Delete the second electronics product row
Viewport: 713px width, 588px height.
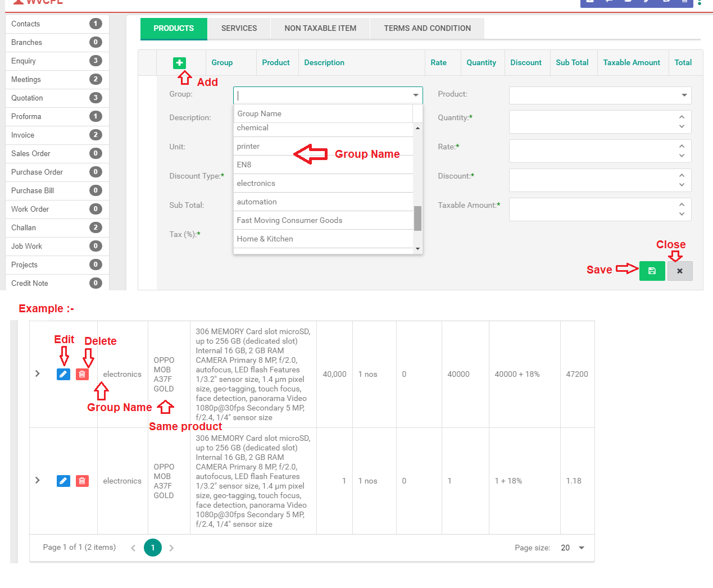pyautogui.click(x=82, y=481)
